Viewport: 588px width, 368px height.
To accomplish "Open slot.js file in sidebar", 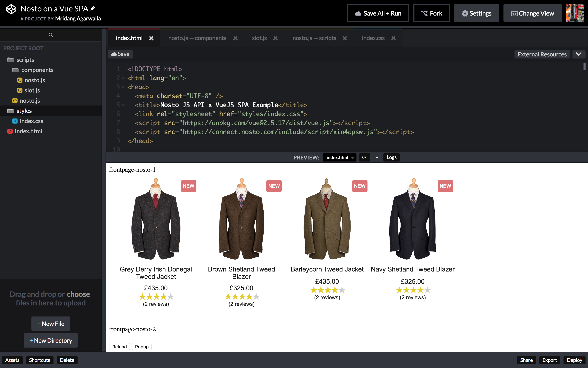I will (x=29, y=90).
